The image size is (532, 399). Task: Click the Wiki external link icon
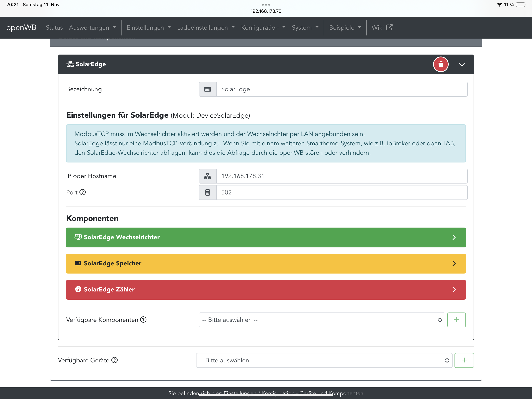(x=389, y=27)
